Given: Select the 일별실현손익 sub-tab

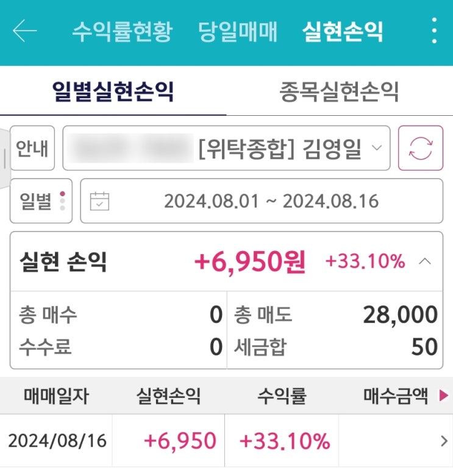Looking at the screenshot, I should [x=113, y=92].
